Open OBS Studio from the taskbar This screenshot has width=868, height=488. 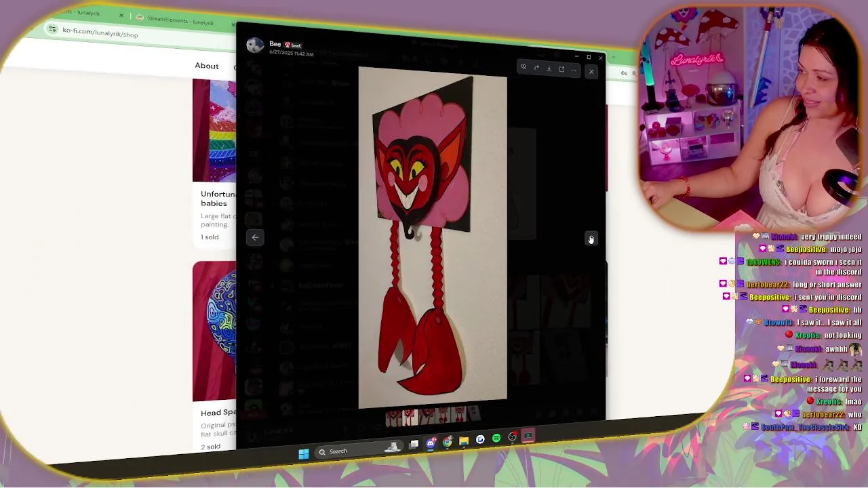coord(513,436)
